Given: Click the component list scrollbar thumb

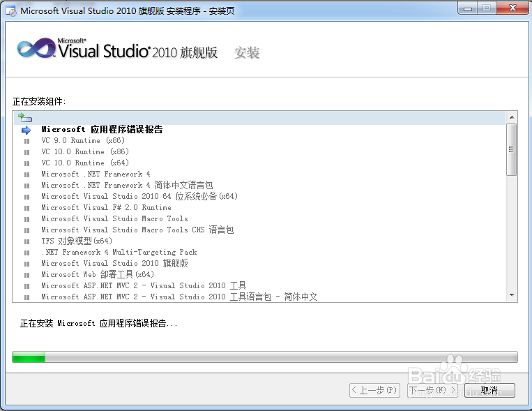Looking at the screenshot, I should (512, 149).
